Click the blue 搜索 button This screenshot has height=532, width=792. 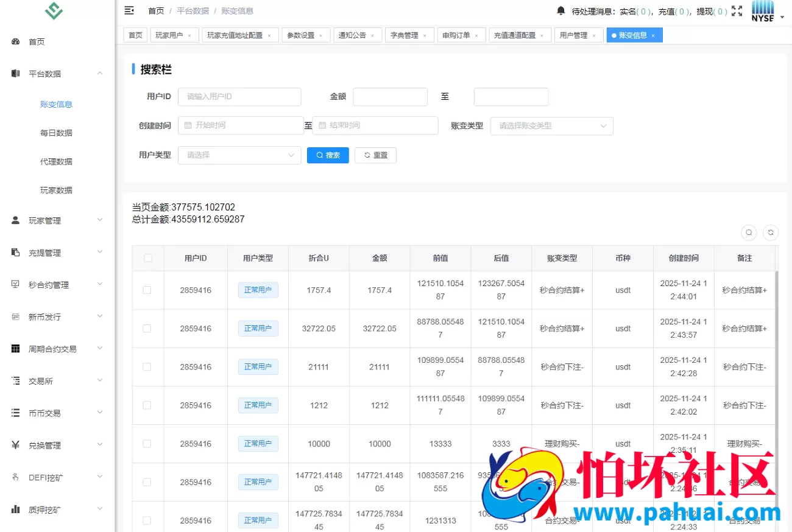pos(328,155)
